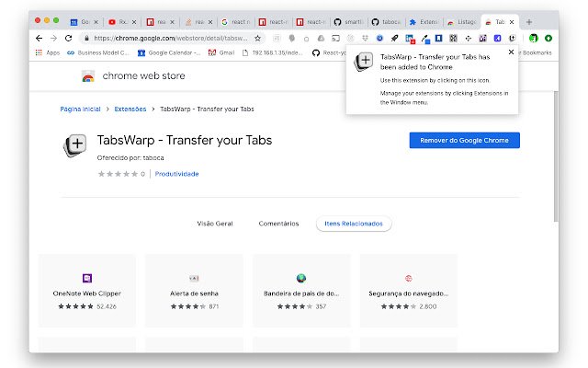Switch to the Extensions tab

[424, 22]
